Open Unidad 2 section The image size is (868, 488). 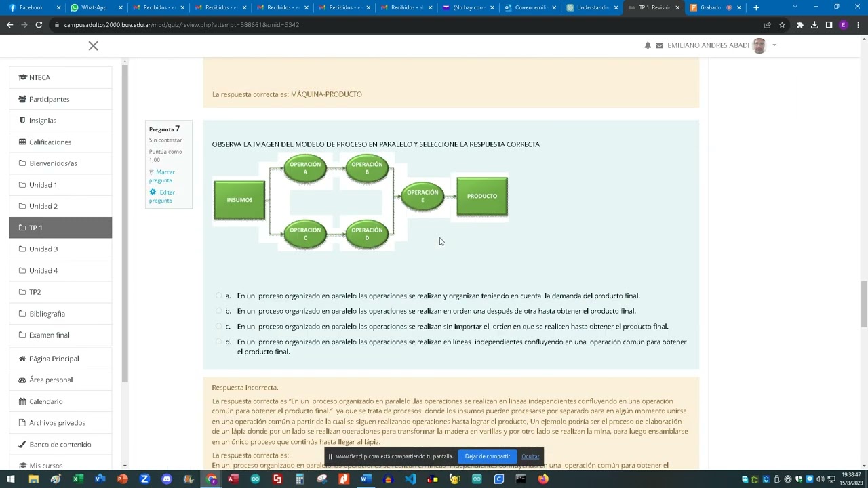[x=60, y=206]
